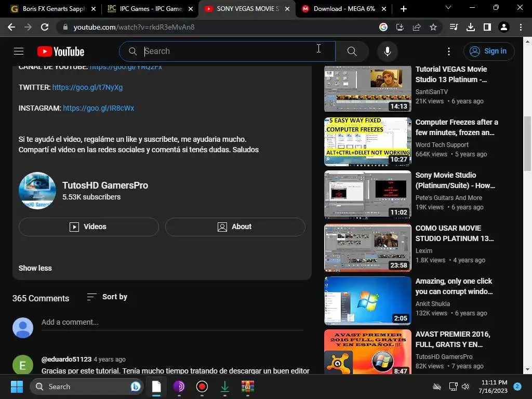Open the Google icon in address bar
Image resolution: width=532 pixels, height=399 pixels.
[x=383, y=27]
